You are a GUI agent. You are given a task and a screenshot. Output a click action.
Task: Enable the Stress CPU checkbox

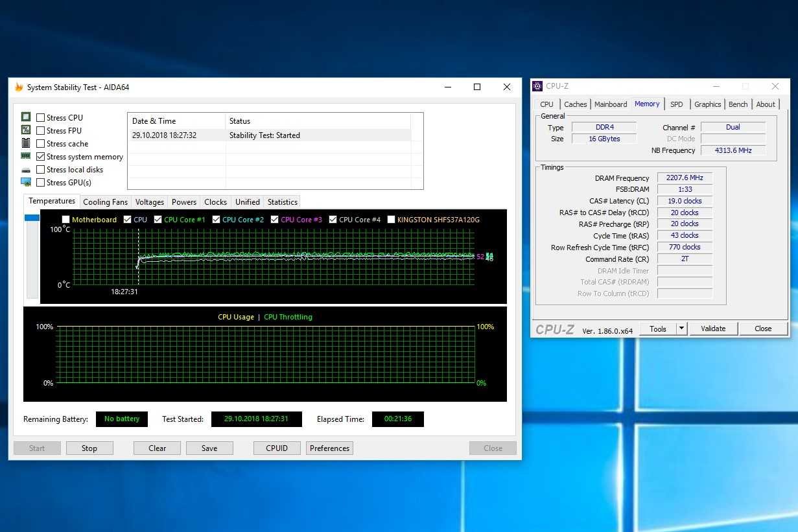coord(41,118)
